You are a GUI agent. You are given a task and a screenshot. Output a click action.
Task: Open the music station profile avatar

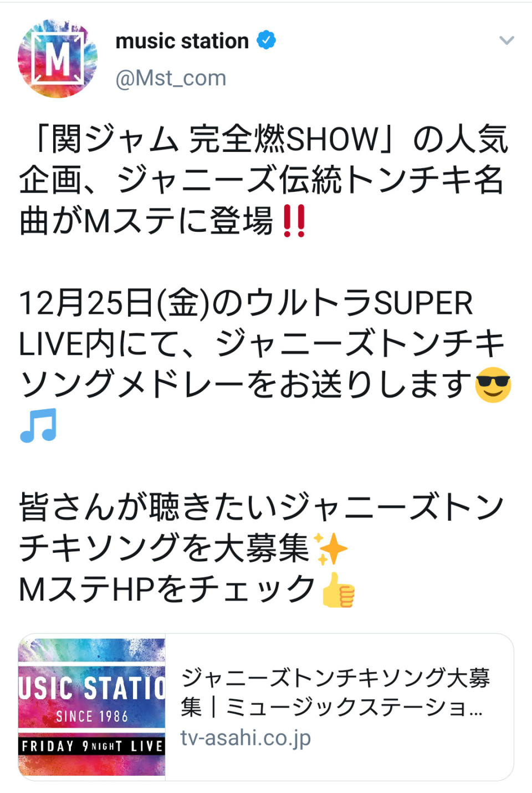click(58, 59)
